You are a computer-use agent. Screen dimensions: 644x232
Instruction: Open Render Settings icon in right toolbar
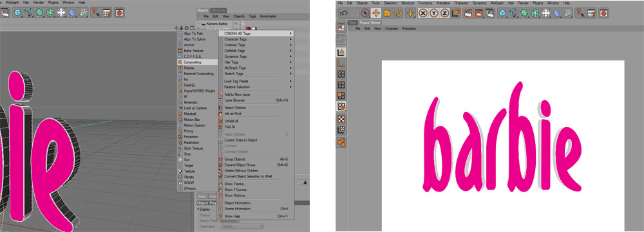click(x=489, y=13)
